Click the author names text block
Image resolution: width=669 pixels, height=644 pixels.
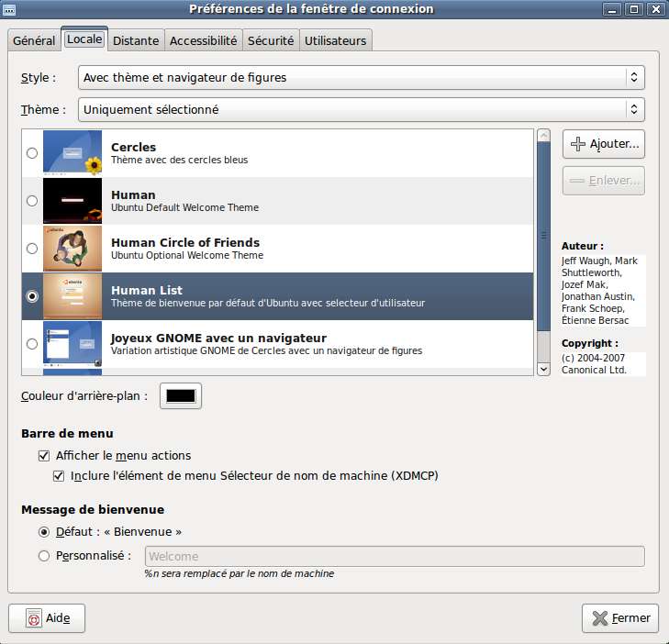point(602,291)
